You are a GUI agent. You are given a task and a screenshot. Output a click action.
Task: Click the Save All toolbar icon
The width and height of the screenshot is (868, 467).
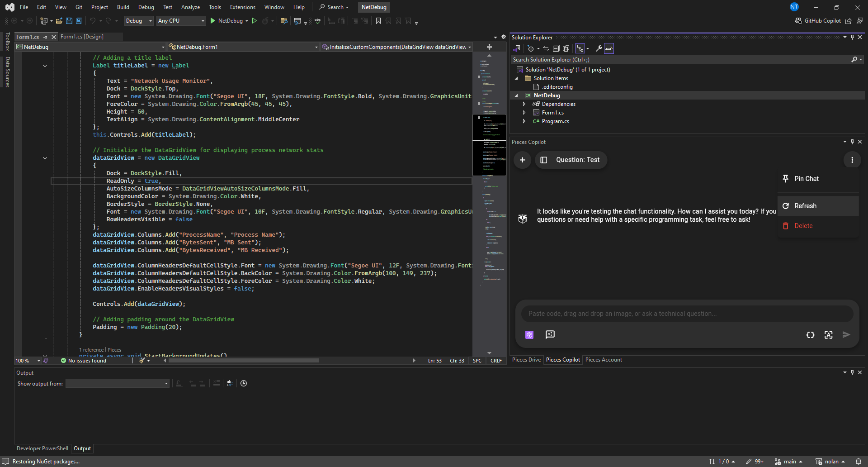click(79, 21)
